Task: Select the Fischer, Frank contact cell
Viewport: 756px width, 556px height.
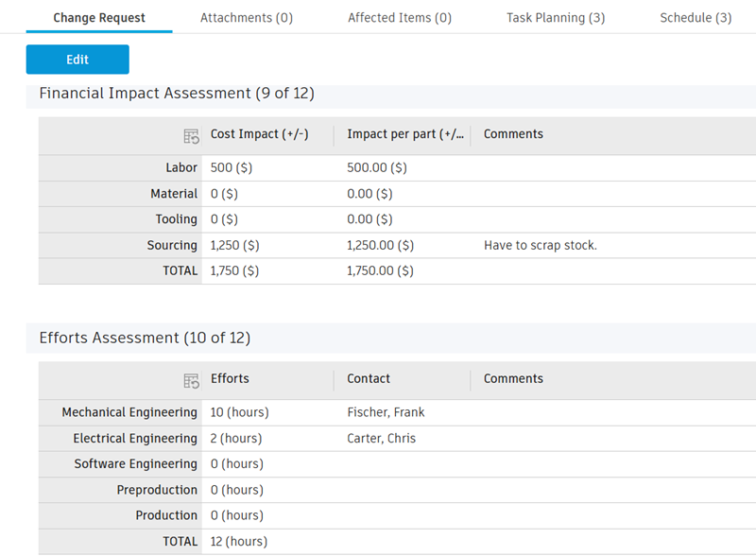Action: pos(386,412)
